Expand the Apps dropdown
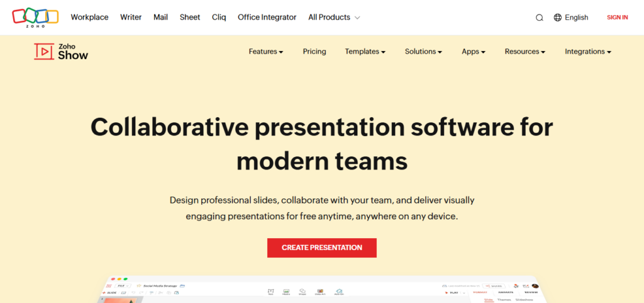This screenshot has height=303, width=644. coord(474,52)
